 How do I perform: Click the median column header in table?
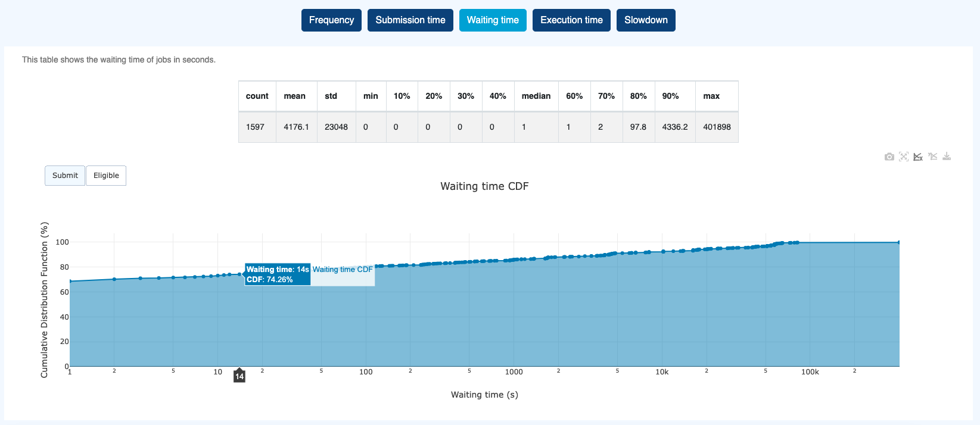(x=536, y=96)
